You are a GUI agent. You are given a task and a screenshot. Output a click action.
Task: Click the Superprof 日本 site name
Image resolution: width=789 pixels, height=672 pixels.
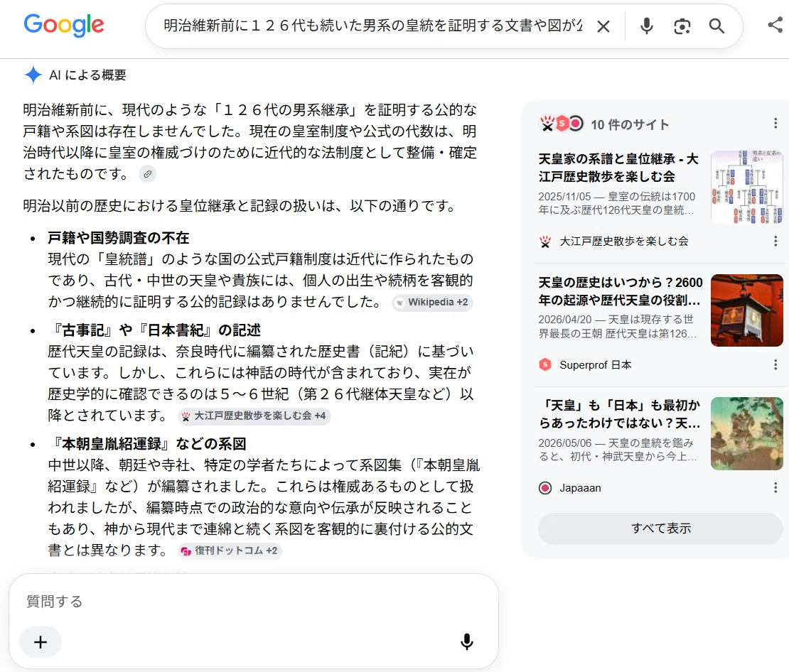[595, 364]
